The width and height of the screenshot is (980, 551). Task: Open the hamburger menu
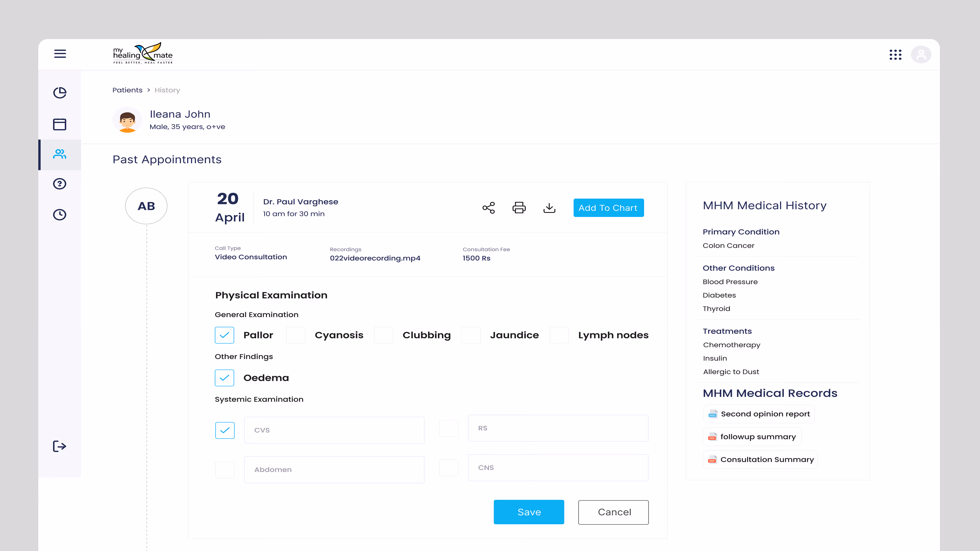60,54
